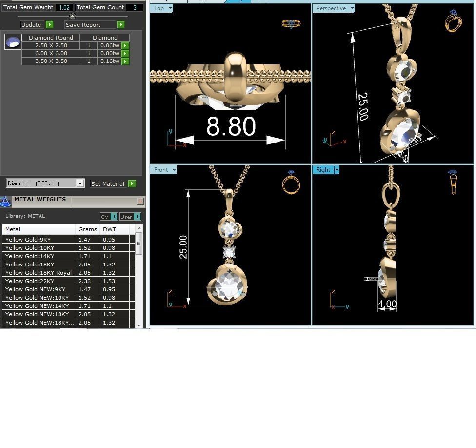Select the Yellow Gold NEW:9KY row
476x448 pixels.
tap(68, 289)
